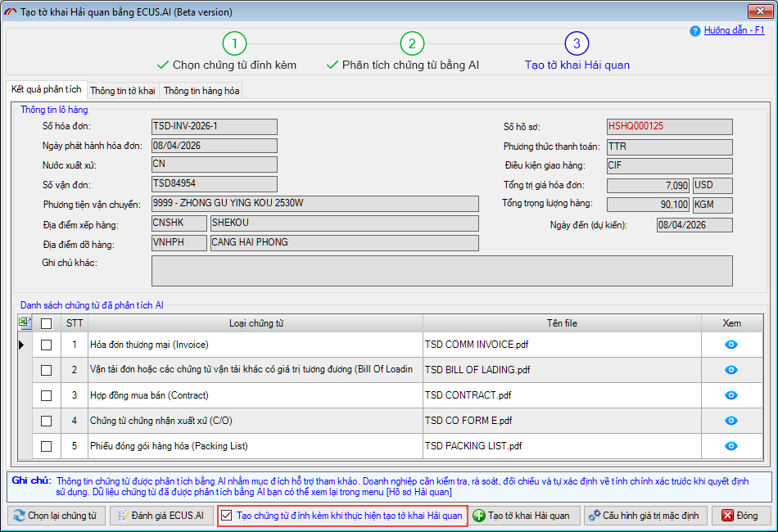
Task: Click the Ghi chú khác text field
Action: pyautogui.click(x=442, y=271)
